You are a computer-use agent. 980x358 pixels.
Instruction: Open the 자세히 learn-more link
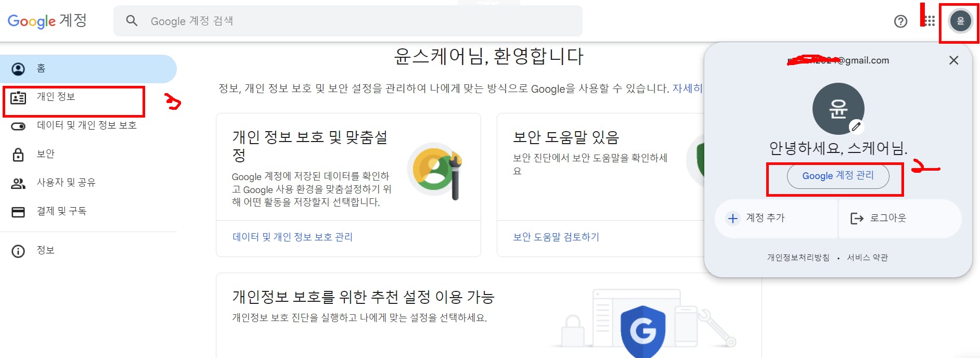click(688, 89)
